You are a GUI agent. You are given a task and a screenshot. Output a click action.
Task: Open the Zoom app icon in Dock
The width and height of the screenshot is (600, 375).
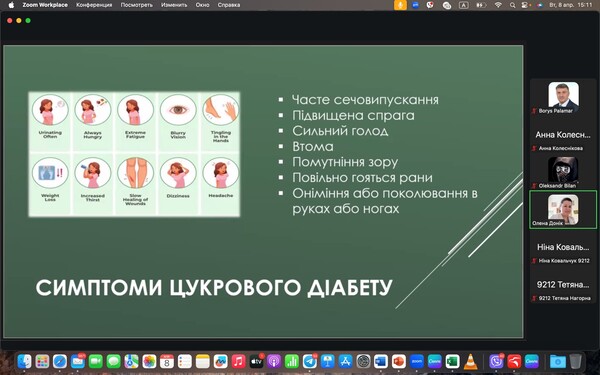[x=417, y=361]
